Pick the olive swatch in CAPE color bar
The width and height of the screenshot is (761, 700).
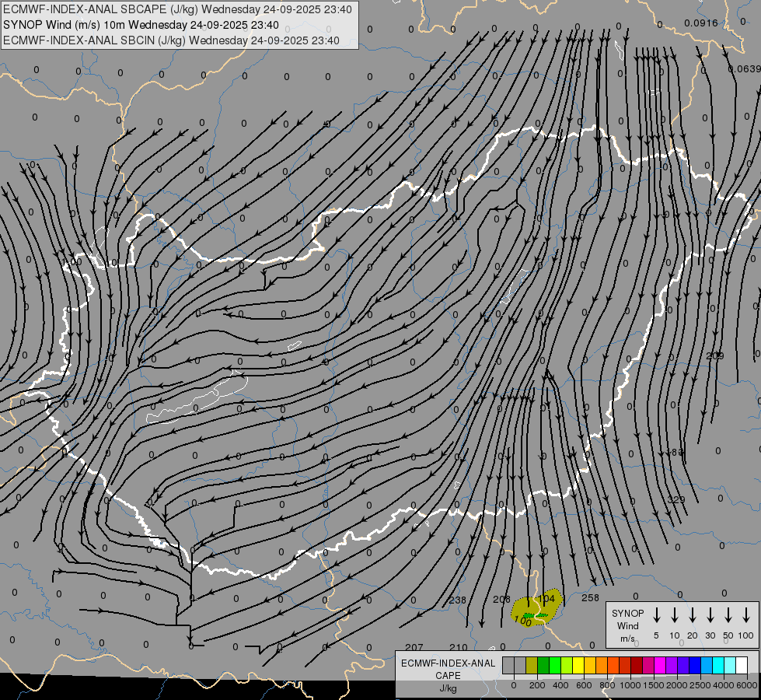point(532,665)
